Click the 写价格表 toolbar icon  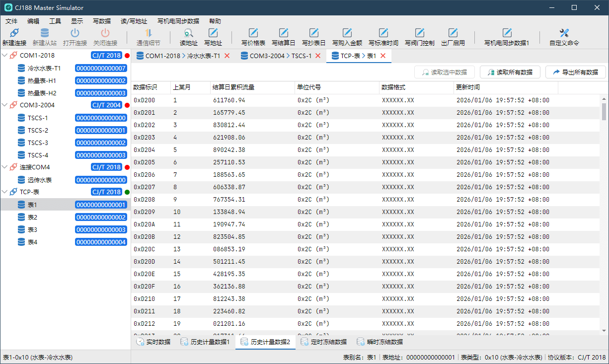coord(253,33)
